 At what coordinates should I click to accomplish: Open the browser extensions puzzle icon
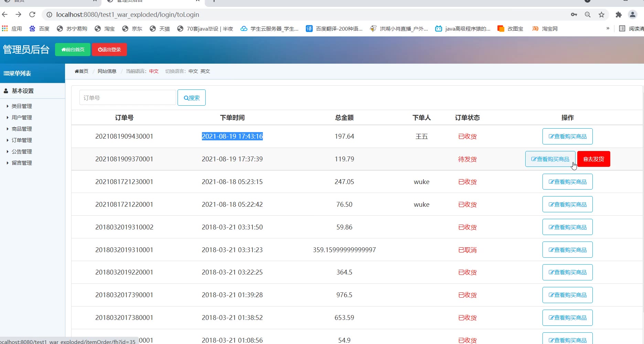click(x=619, y=14)
